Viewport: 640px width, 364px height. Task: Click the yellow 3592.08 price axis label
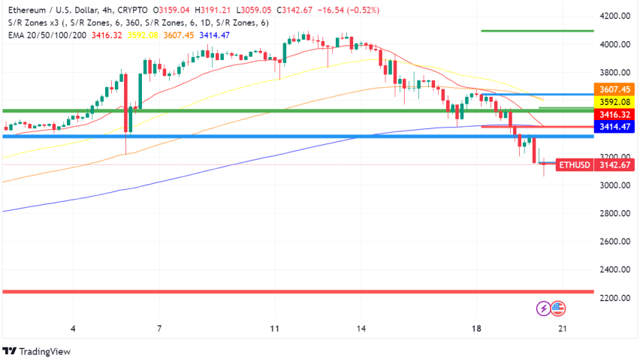(x=614, y=102)
